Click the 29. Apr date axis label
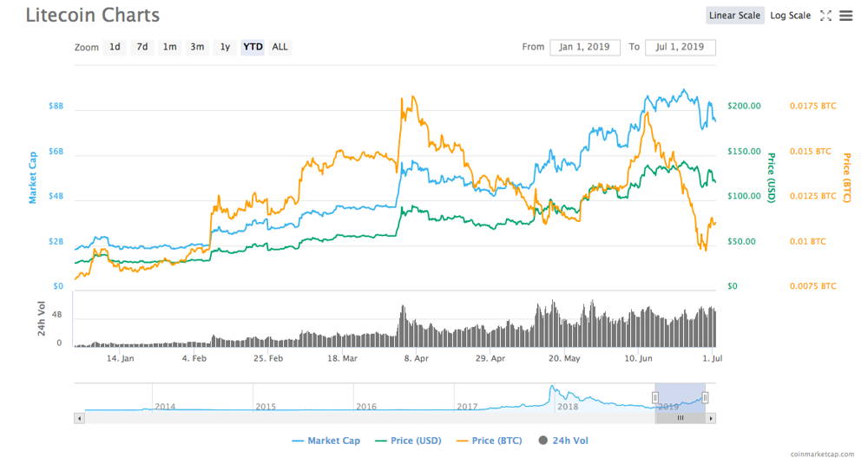 point(490,358)
